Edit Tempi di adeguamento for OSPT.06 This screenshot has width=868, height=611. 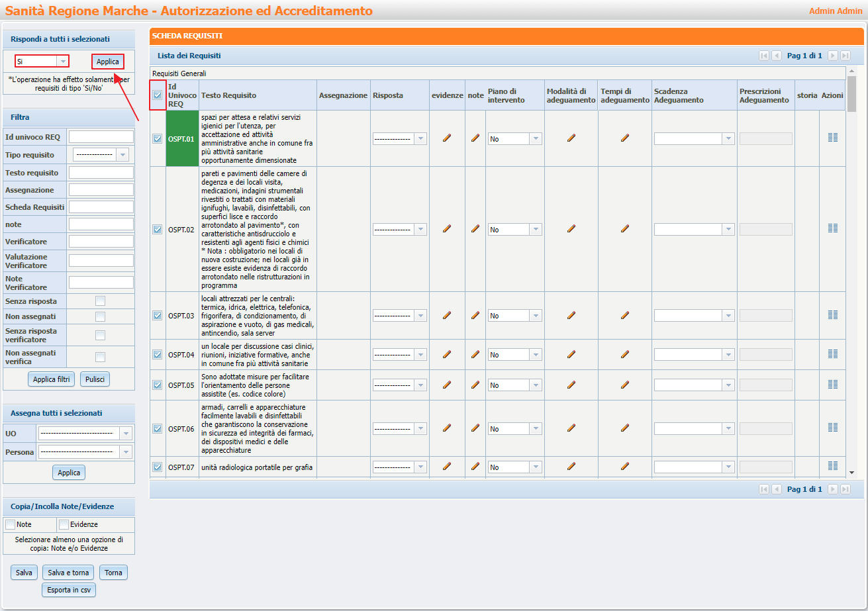(625, 429)
